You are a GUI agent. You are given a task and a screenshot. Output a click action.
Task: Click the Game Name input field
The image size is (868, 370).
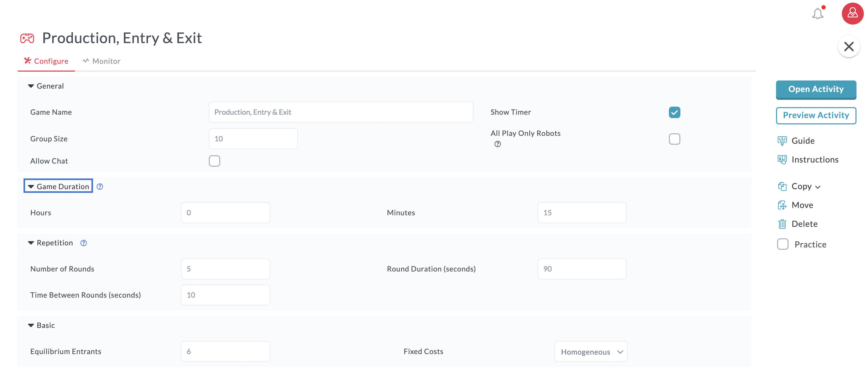tap(341, 112)
